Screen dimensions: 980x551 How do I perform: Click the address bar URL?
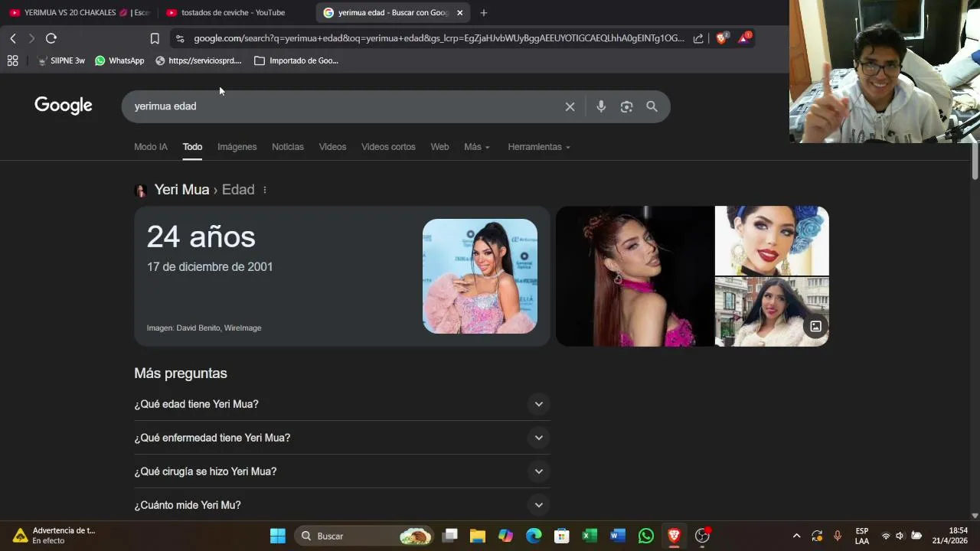[x=439, y=38]
